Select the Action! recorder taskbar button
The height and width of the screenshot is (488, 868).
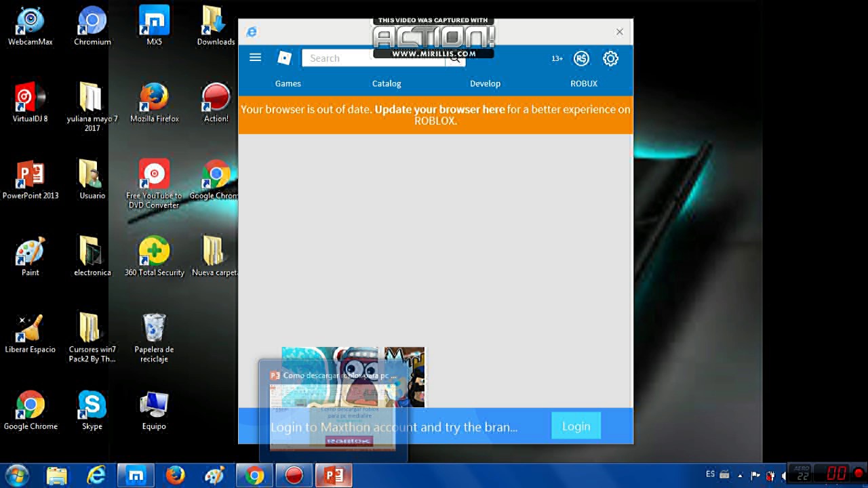(294, 476)
